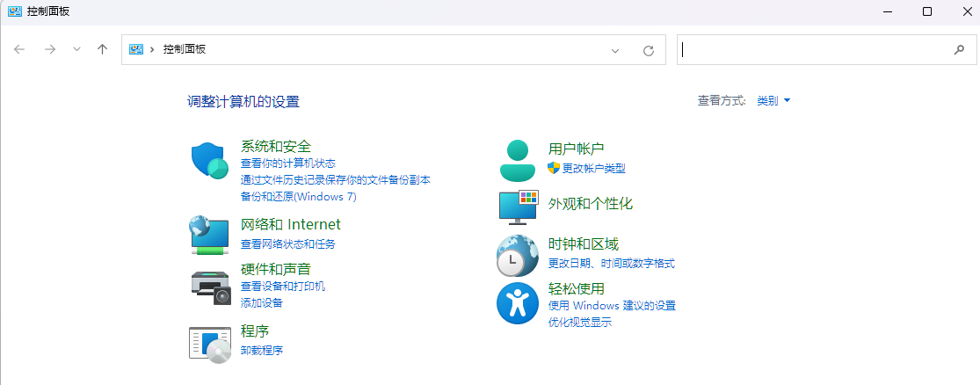Open the 轻松使用 accessibility icon
Screen dimensions: 980x385
[x=518, y=303]
